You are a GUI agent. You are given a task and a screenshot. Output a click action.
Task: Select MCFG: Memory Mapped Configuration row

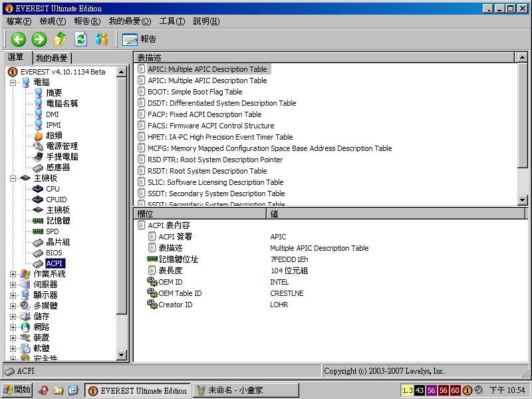pos(270,148)
